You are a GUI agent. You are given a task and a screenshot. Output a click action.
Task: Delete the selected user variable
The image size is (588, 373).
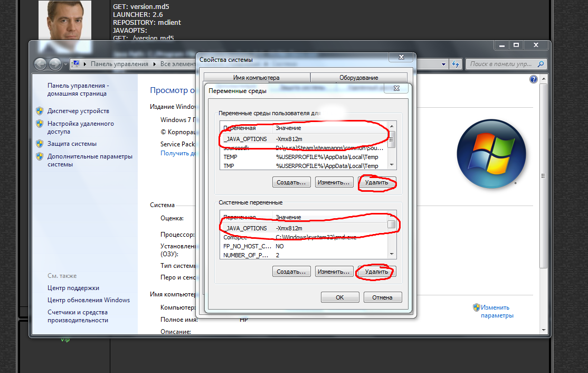[x=376, y=182]
